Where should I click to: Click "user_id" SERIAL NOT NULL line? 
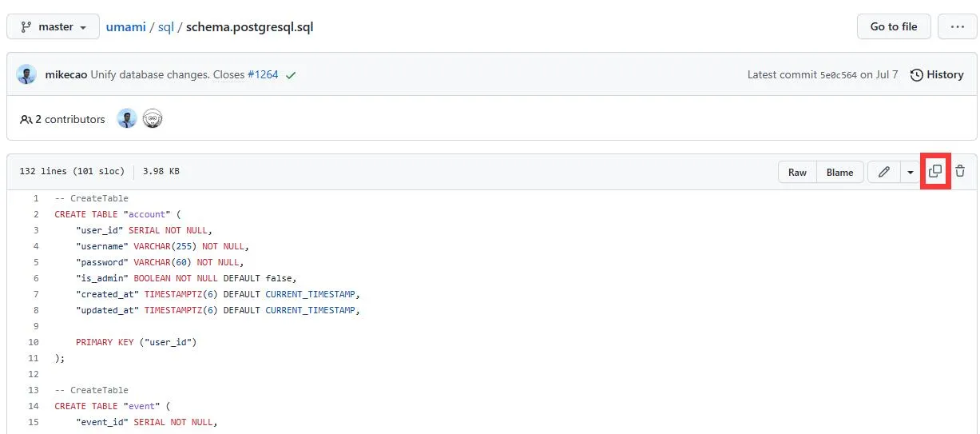[144, 230]
